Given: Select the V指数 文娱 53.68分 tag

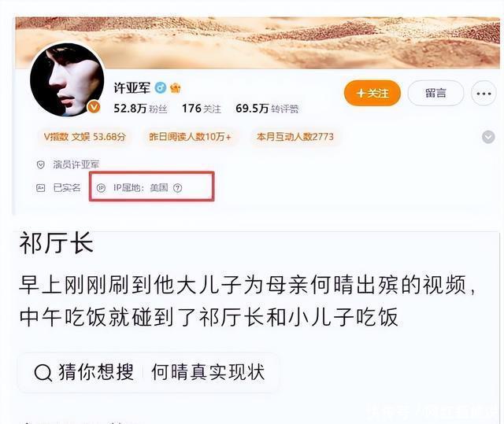Looking at the screenshot, I should coord(85,137).
